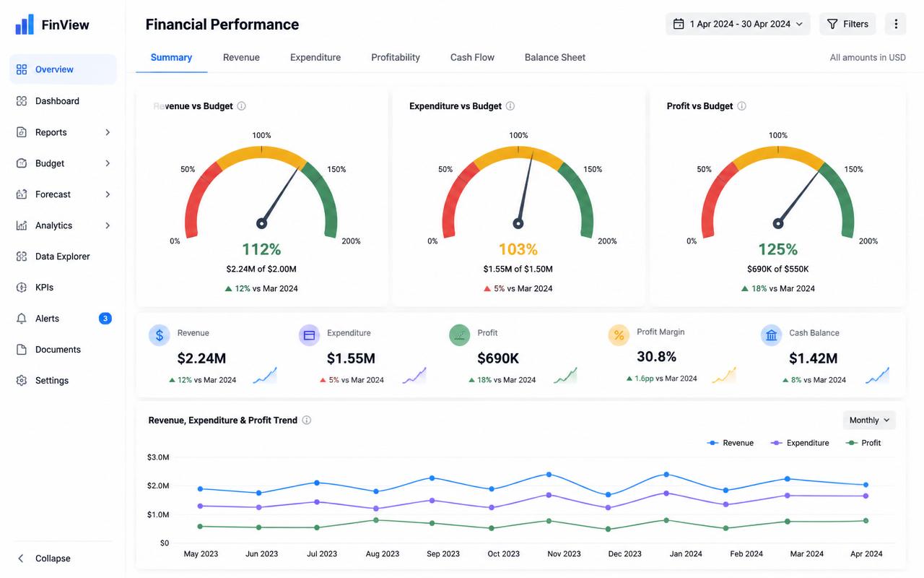Screen dimensions: 924x578
Task: Click the Profit vs Budget gauge
Action: click(777, 191)
